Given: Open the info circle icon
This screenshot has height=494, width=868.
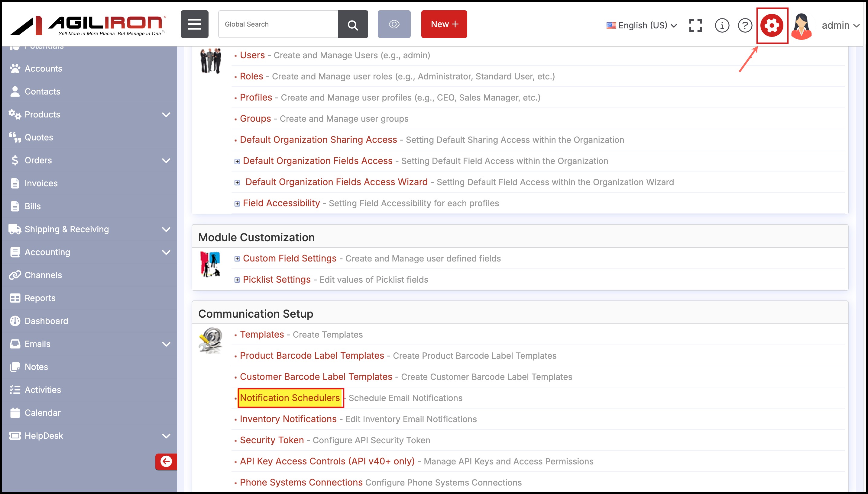Looking at the screenshot, I should (x=722, y=25).
